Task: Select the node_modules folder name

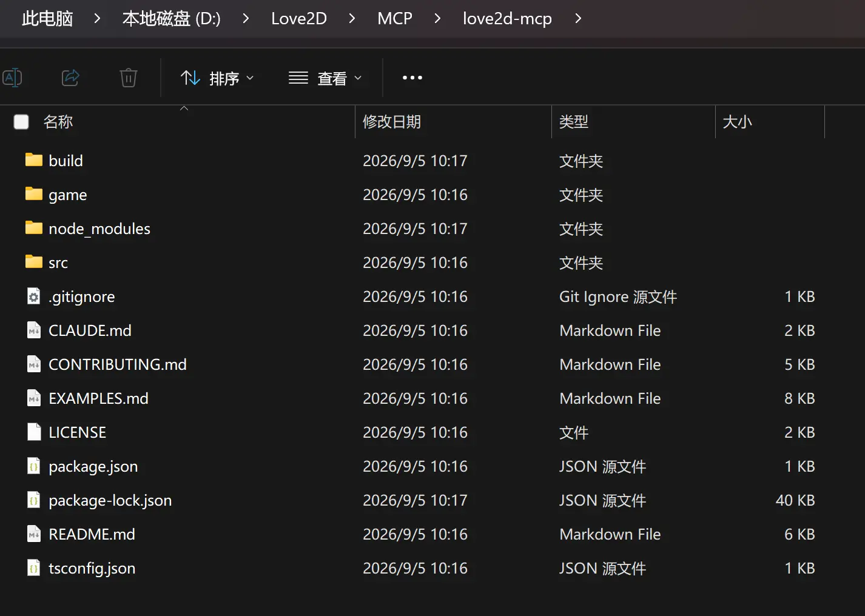Action: tap(99, 229)
